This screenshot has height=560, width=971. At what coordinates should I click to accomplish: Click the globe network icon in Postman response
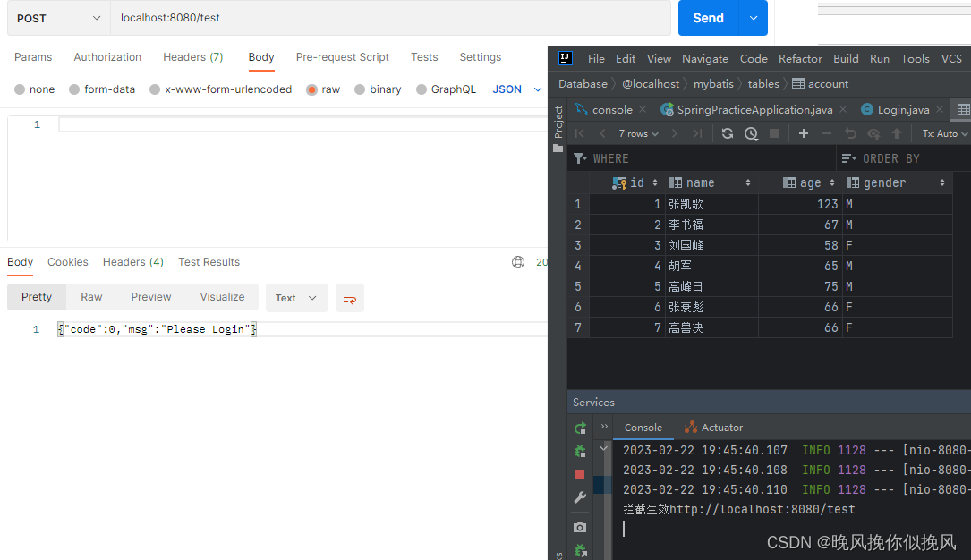pos(518,262)
